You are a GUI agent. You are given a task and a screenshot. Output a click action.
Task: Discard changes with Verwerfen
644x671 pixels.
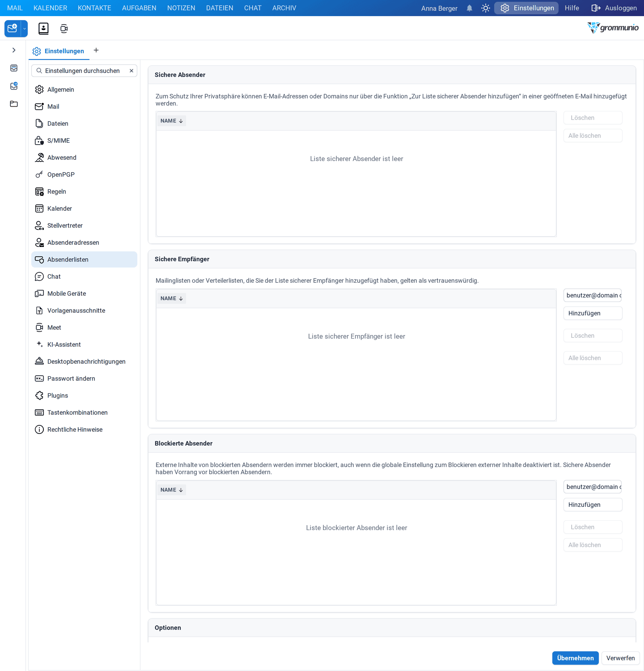(621, 658)
